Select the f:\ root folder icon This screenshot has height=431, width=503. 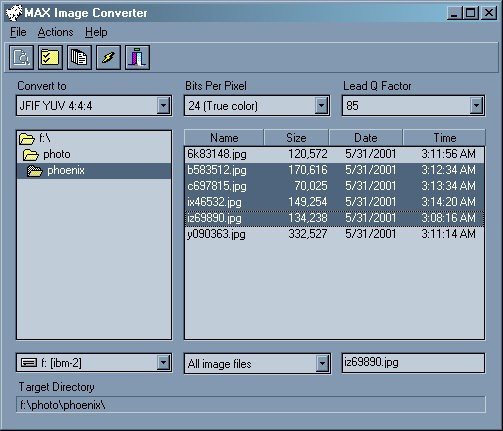click(x=27, y=139)
